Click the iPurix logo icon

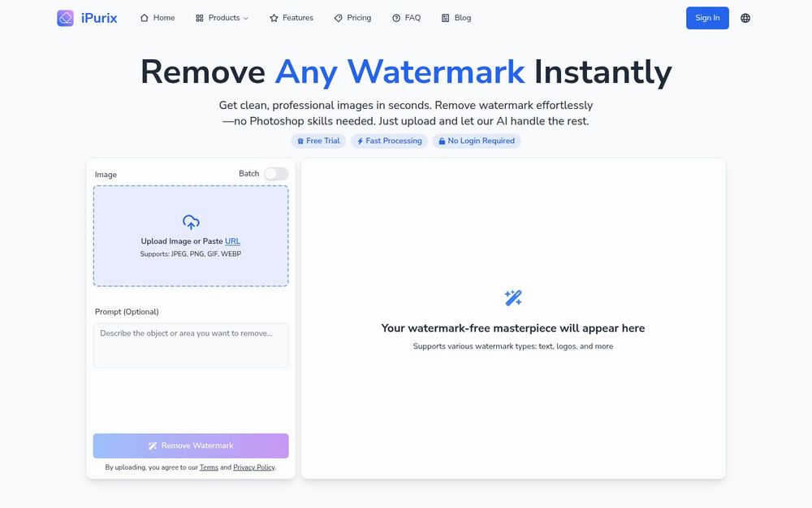click(x=65, y=18)
